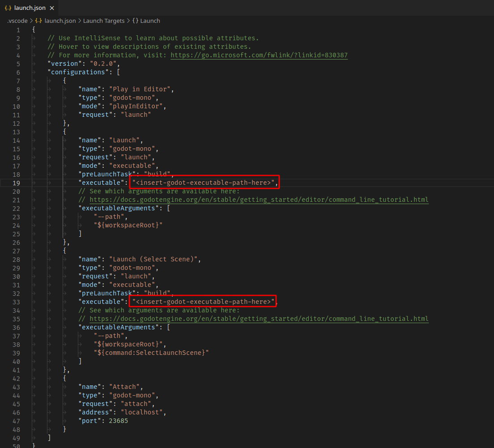
Task: Follow the go.microsoft.com fwlink hyperlink
Action: tap(259, 55)
